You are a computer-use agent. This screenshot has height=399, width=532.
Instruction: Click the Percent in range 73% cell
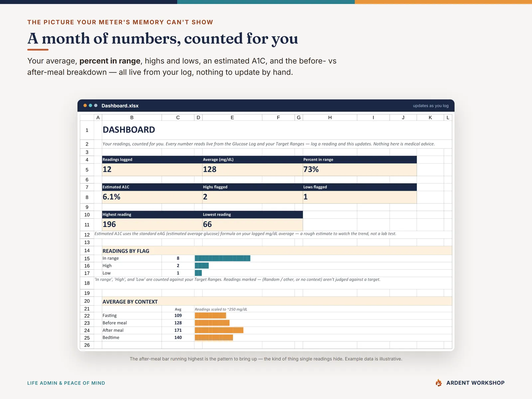360,170
